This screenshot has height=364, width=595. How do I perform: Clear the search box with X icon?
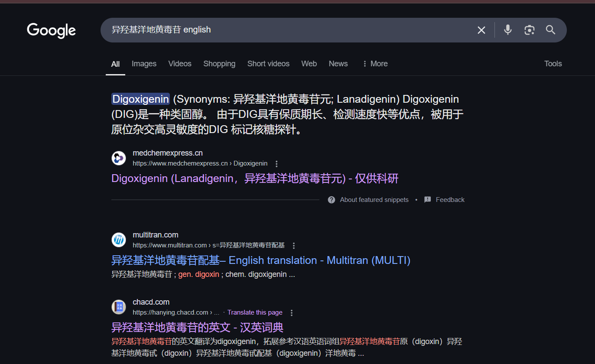pos(481,30)
